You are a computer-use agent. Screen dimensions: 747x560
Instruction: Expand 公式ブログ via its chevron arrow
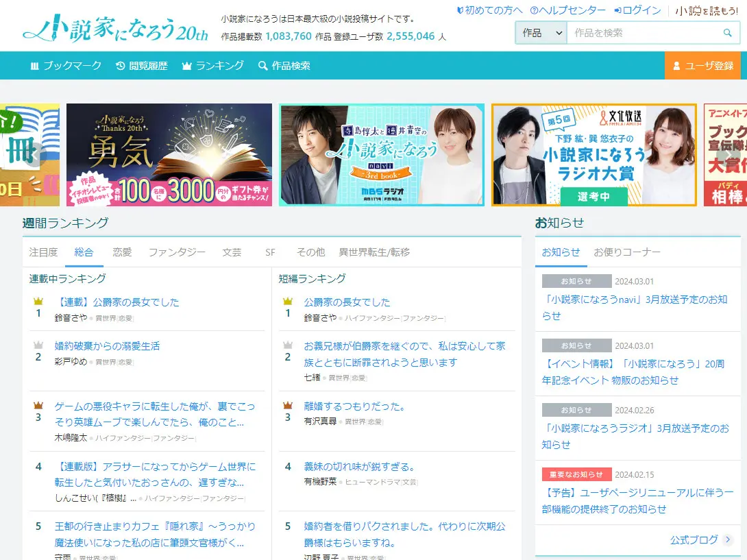tap(728, 539)
